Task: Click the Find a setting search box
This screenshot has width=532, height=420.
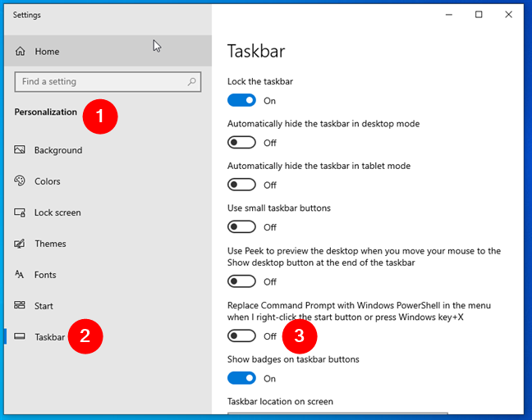Action: tap(108, 81)
